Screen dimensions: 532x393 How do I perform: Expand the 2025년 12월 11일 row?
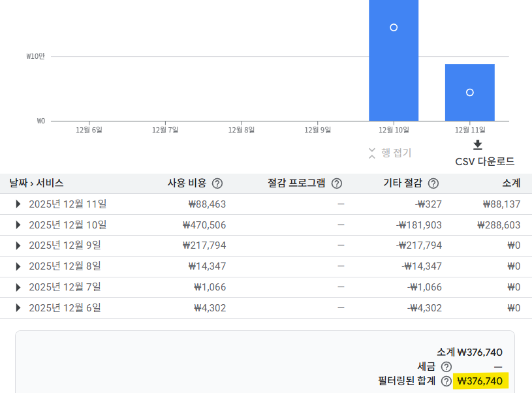click(x=18, y=204)
